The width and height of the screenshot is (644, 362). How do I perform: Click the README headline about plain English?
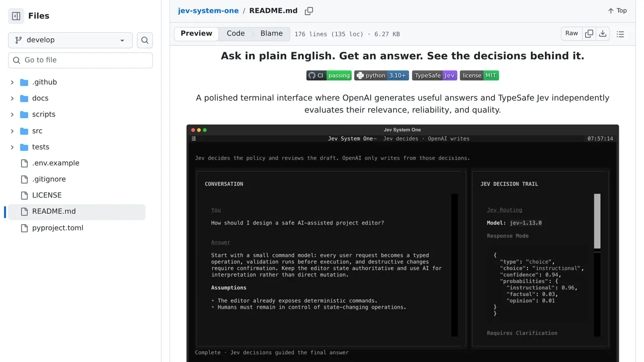click(x=403, y=56)
